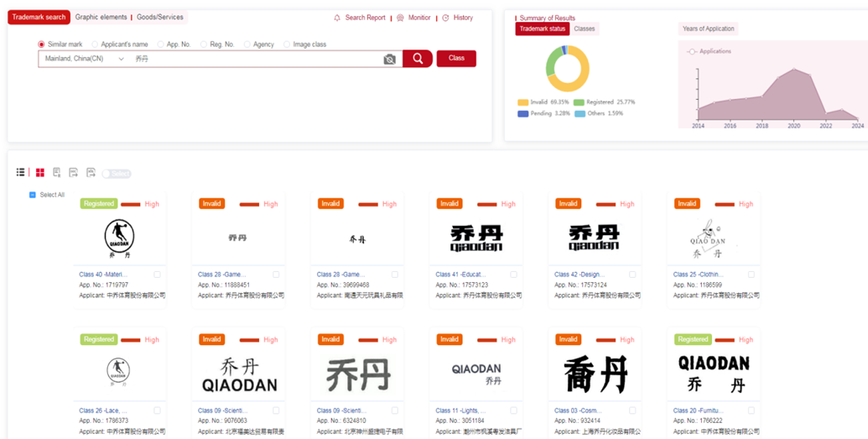
Task: Click Registered badge on Class 20 card
Action: pos(693,339)
